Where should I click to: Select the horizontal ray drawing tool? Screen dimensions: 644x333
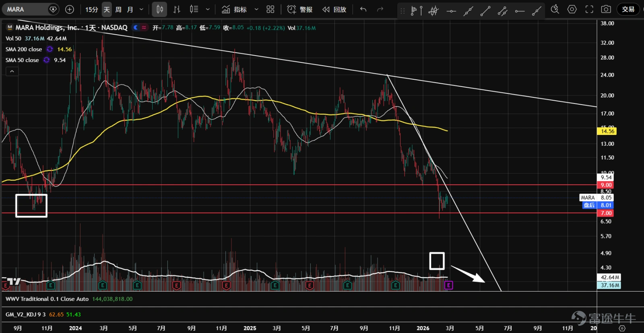point(520,11)
